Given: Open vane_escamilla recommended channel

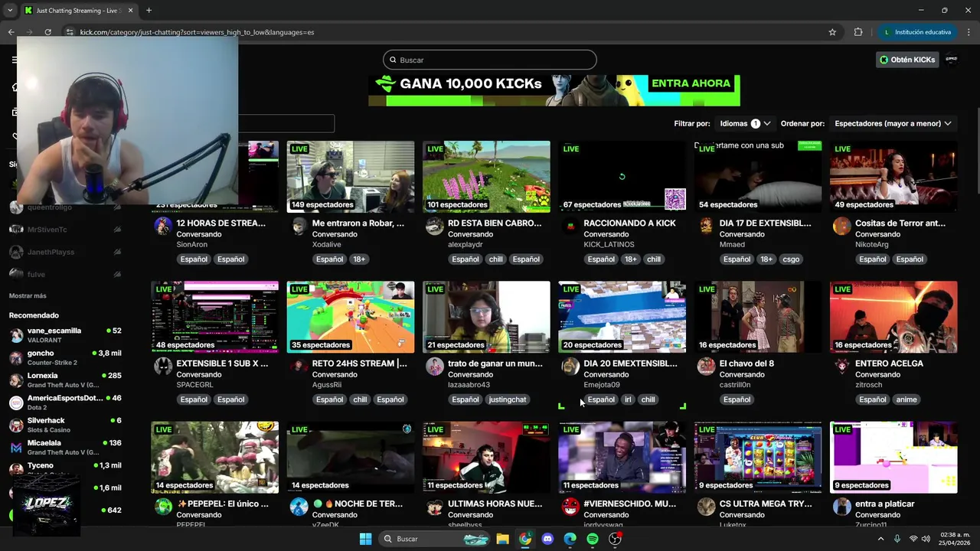Looking at the screenshot, I should [65, 335].
